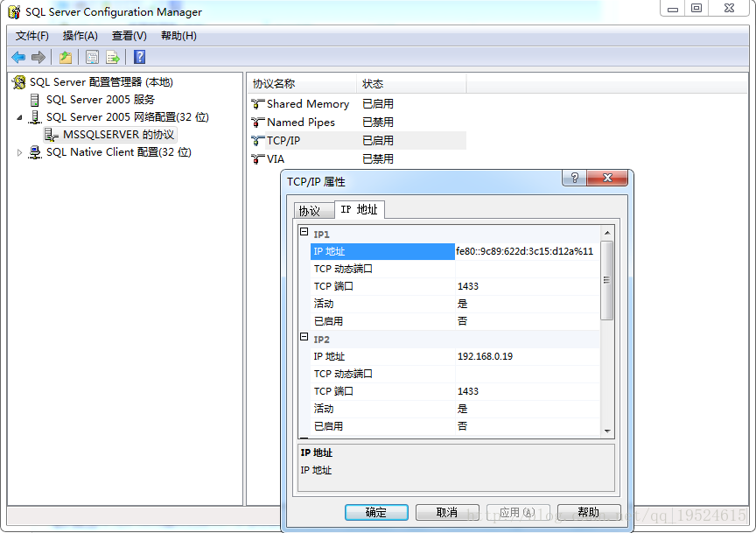756x533 pixels.
Task: Open the 帮助(H) menu
Action: click(x=178, y=36)
